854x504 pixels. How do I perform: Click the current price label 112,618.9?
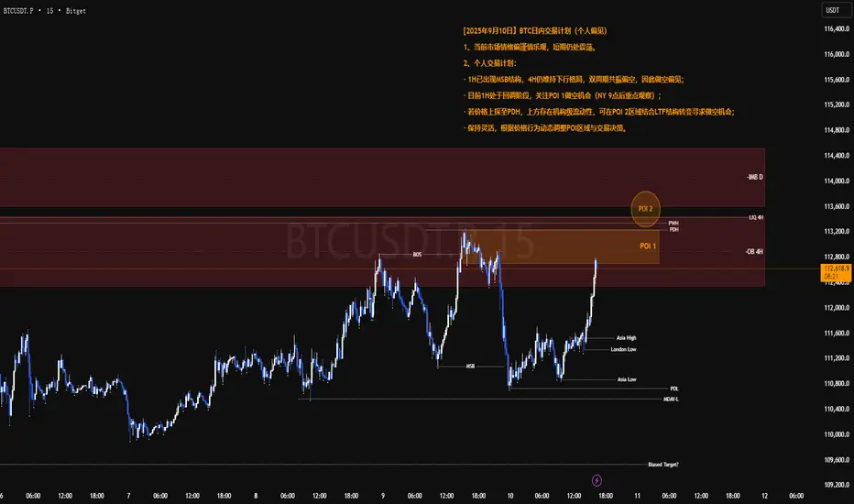coord(836,272)
